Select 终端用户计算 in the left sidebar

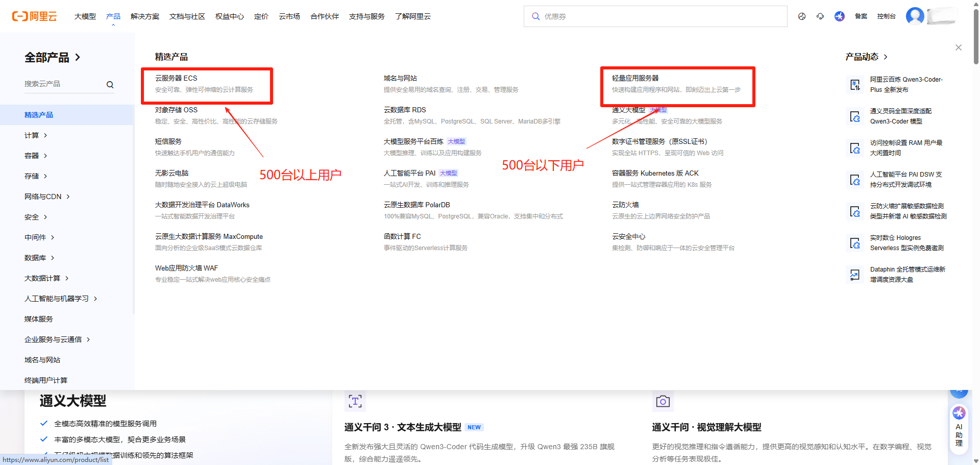(46, 380)
